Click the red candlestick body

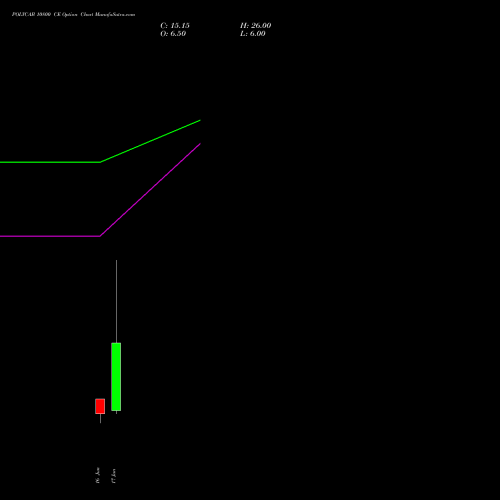[100, 406]
